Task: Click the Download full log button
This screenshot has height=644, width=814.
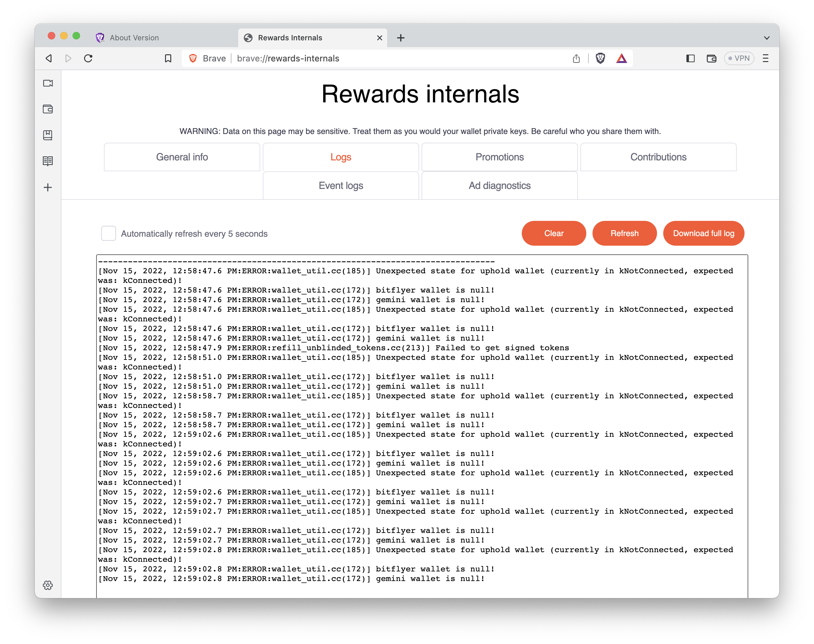Action: click(704, 233)
